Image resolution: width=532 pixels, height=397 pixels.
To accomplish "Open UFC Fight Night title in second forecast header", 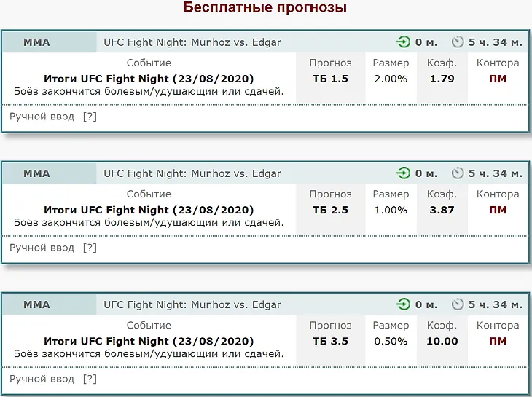I will (192, 173).
